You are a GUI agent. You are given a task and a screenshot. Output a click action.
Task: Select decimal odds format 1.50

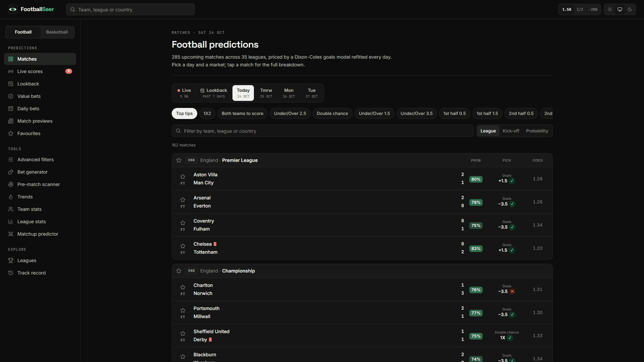567,9
